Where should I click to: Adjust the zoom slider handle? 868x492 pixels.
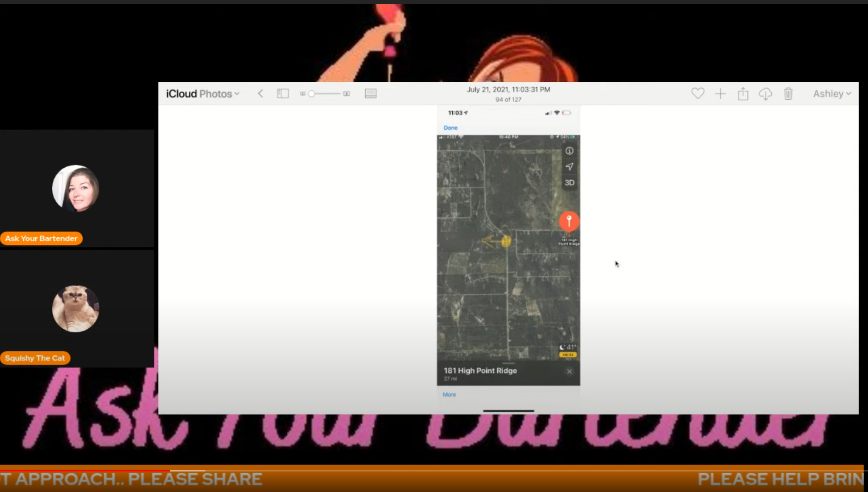click(312, 94)
